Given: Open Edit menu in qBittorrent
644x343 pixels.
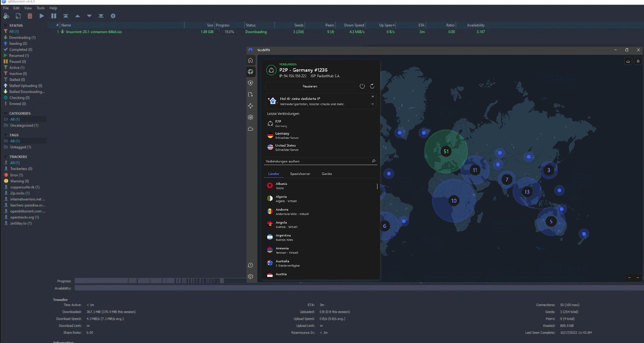Looking at the screenshot, I should 17,8.
